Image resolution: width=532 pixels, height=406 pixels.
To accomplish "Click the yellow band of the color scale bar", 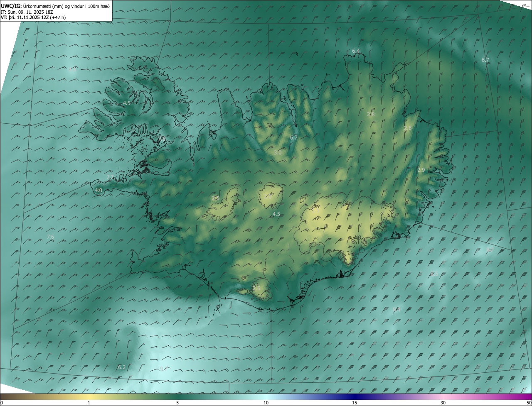I will (89, 396).
